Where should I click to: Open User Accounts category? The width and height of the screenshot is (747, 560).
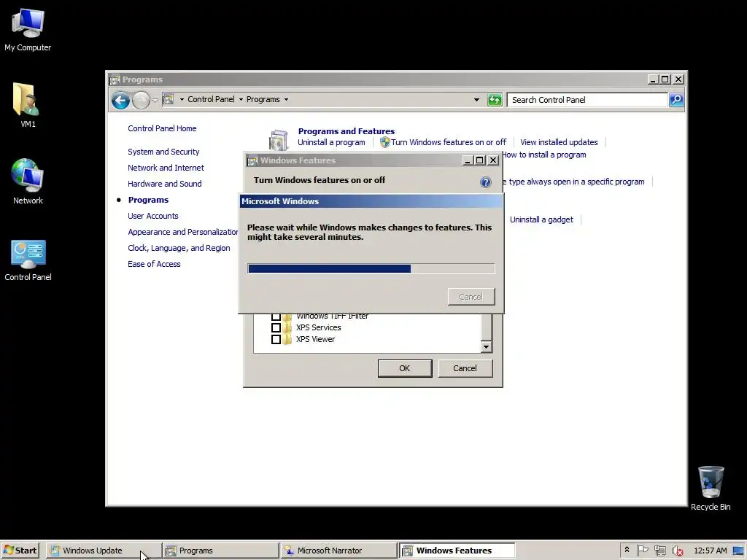[153, 216]
